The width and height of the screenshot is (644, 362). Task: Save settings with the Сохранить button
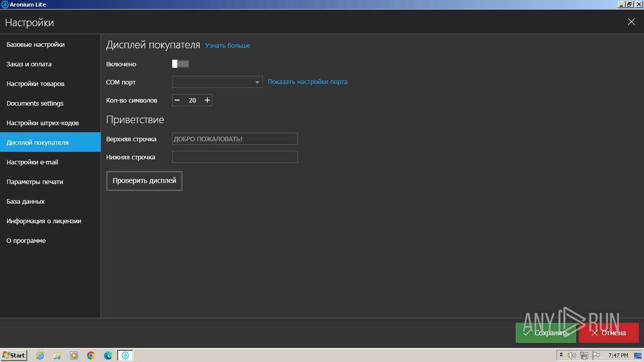pos(546,333)
